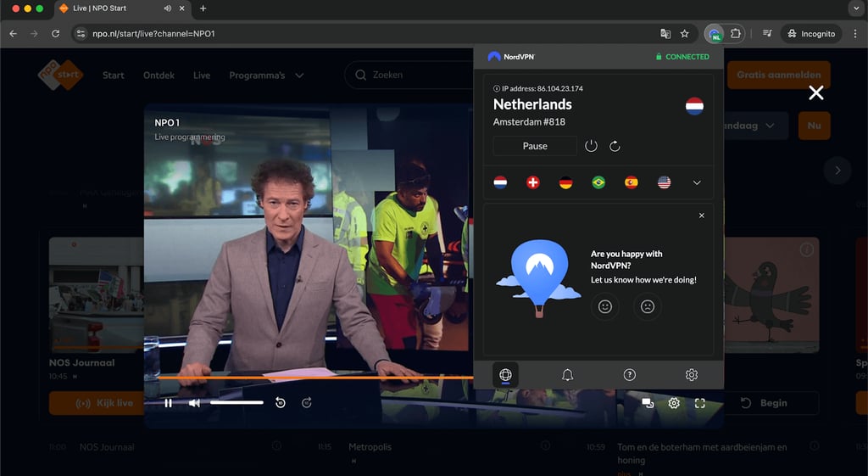Disconnect VPN with power icon

tap(591, 146)
